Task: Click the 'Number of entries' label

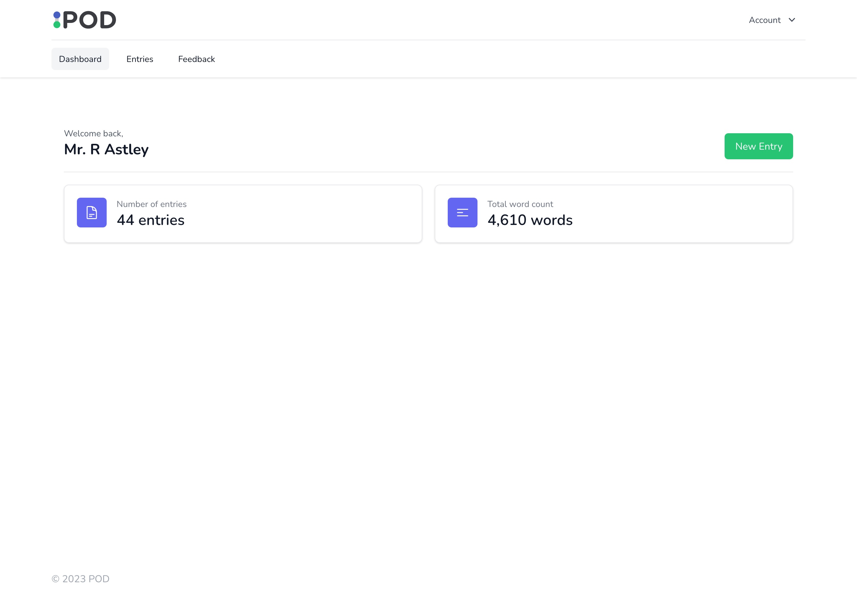Action: 152,204
